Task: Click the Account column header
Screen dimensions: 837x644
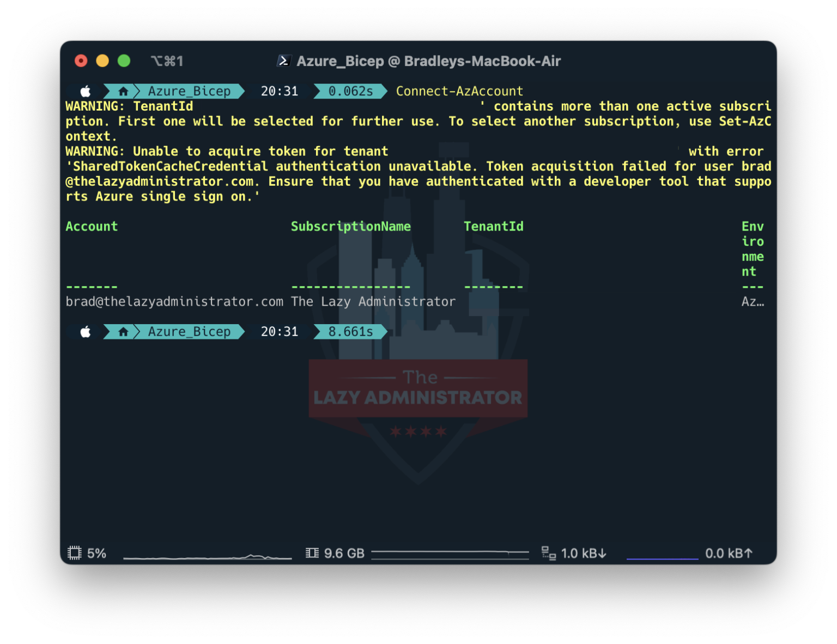Action: click(92, 227)
